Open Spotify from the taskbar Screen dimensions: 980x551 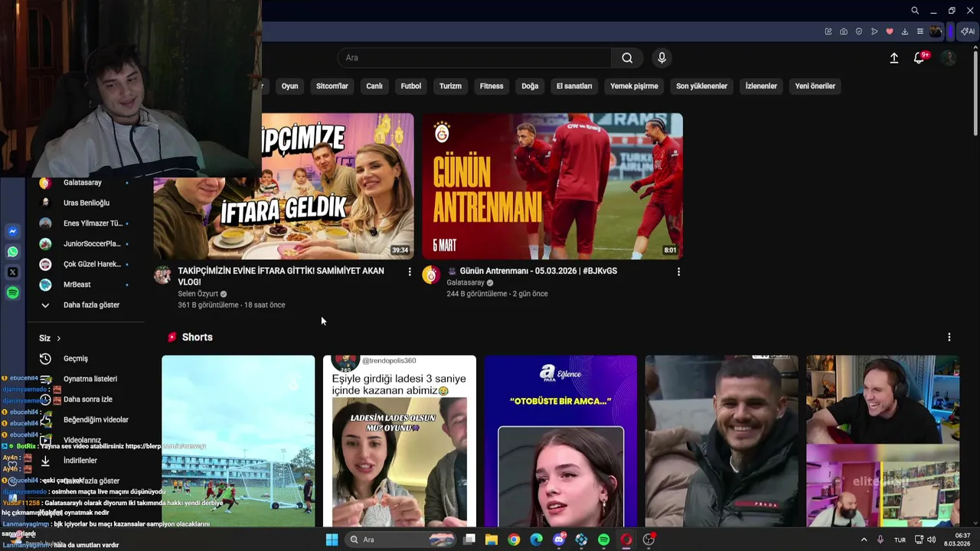tap(603, 540)
